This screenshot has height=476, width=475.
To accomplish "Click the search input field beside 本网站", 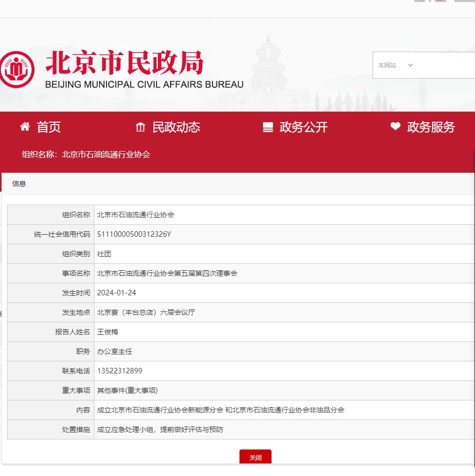I will 444,65.
